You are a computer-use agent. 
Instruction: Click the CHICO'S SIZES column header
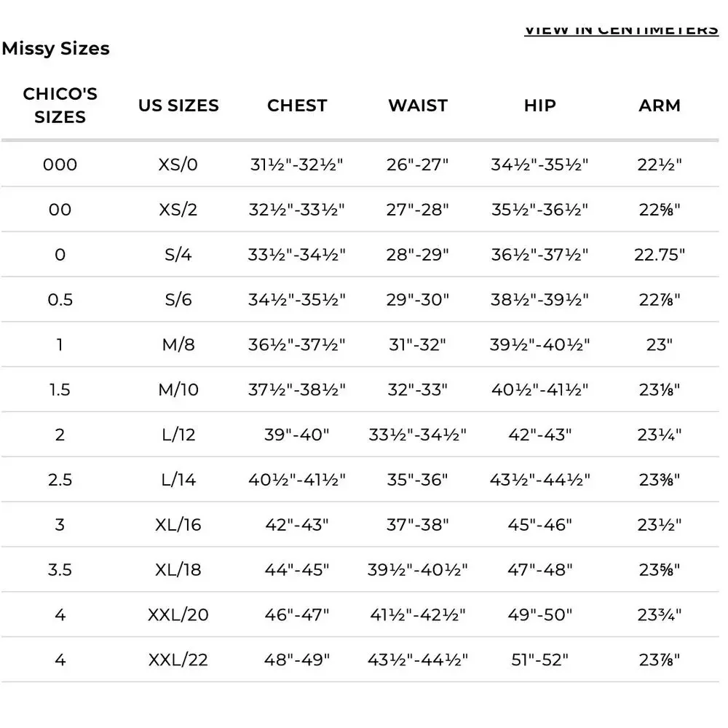pos(60,106)
